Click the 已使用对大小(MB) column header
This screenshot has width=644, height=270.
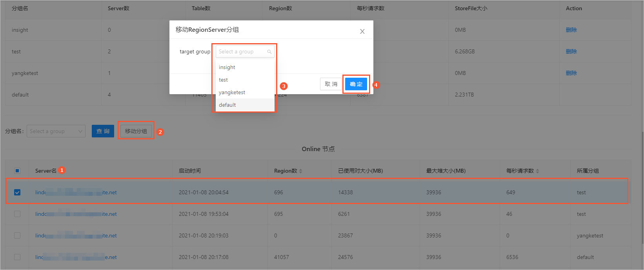click(360, 171)
